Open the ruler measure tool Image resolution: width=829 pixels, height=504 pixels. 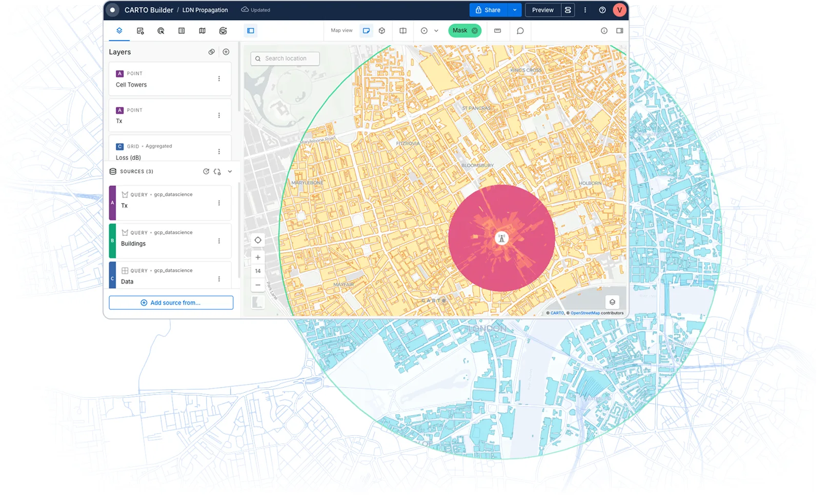tap(497, 31)
